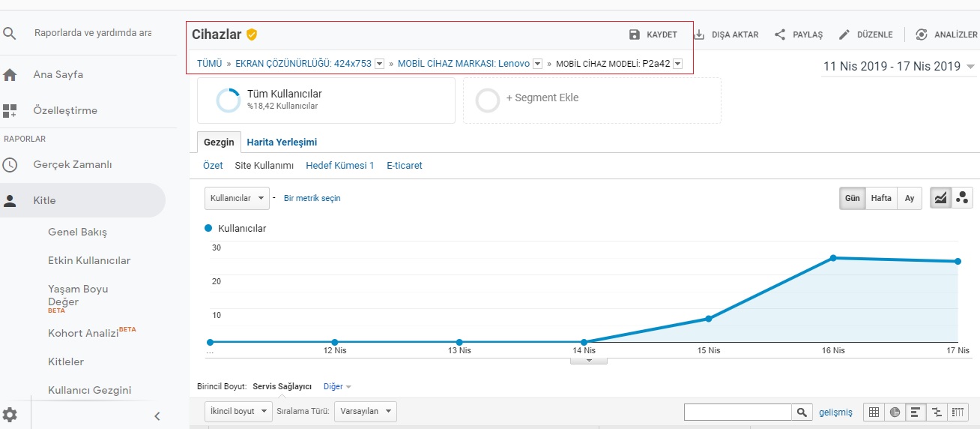Viewport: 980px width, 429px height.
Task: Select the performance bar view icon
Action: tap(916, 412)
